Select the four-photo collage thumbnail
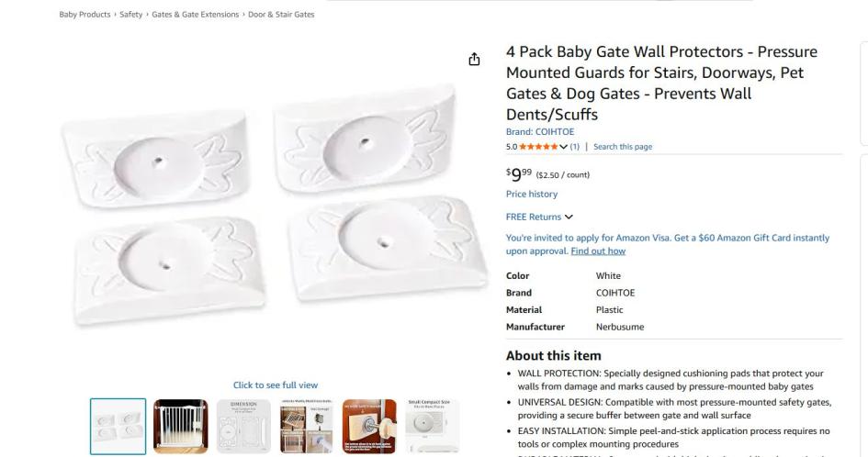Viewport: 868px width, 457px height. coord(307,426)
